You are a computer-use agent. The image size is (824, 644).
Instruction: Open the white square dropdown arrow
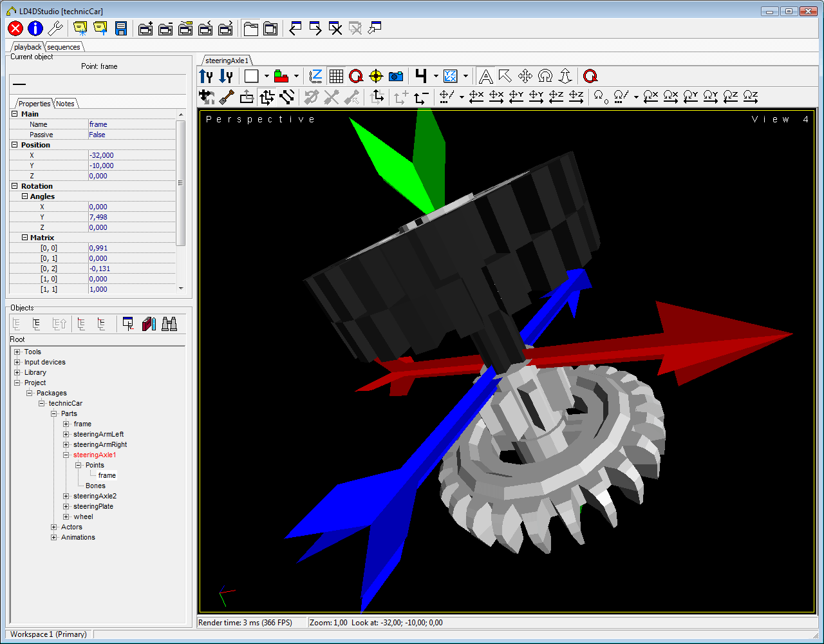pos(267,76)
